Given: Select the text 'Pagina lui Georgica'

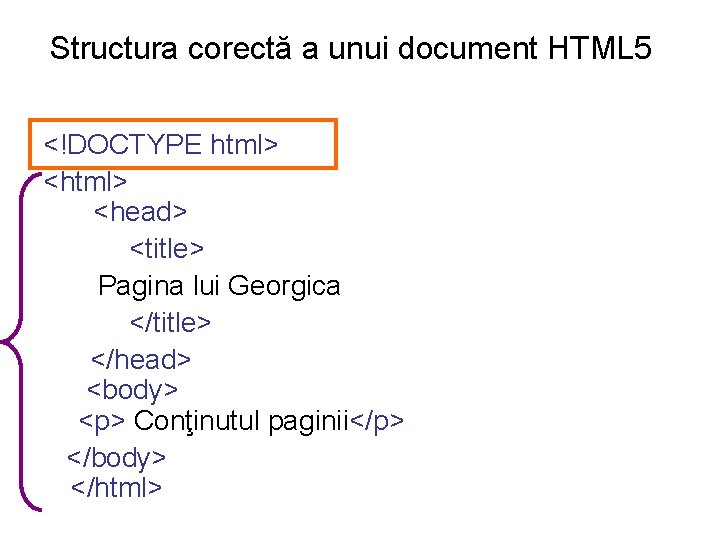Looking at the screenshot, I should (219, 287).
